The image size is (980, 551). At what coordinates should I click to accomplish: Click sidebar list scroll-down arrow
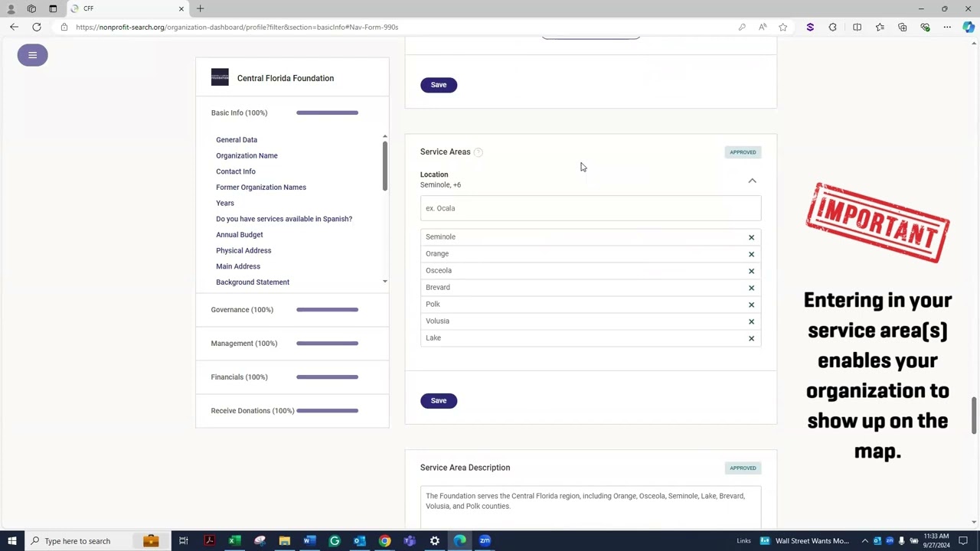(385, 282)
